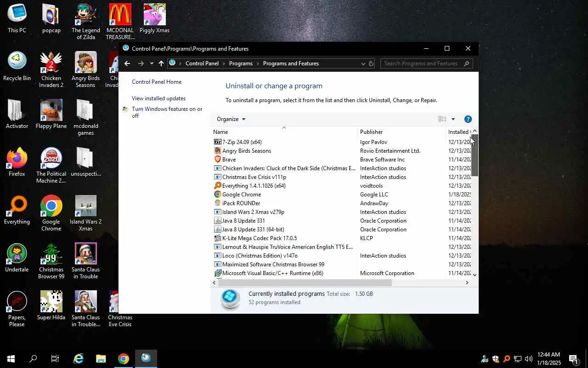588x368 pixels.
Task: Click the Programs and Features breadcrumb
Action: (291, 63)
